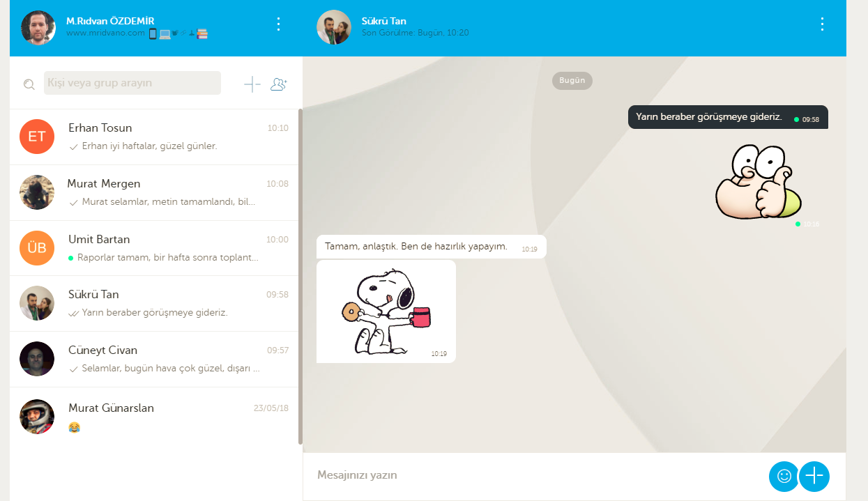Open the chat options menu for Sükrü Tan
This screenshot has width=868, height=501.
point(822,24)
